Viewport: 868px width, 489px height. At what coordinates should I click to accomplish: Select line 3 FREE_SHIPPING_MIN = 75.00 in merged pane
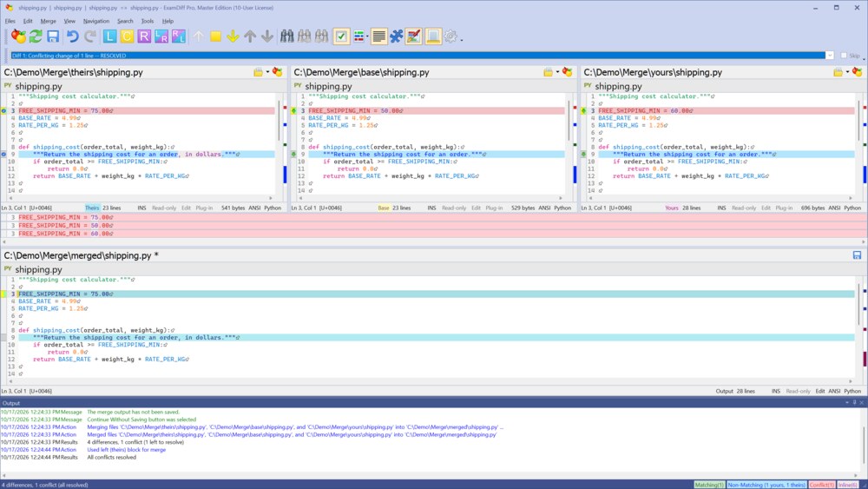point(437,294)
